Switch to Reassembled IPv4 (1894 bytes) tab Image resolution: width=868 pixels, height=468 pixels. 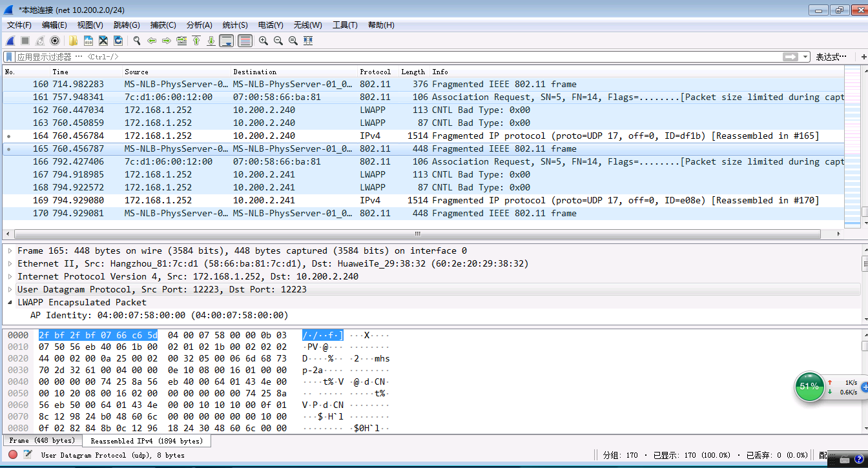(147, 442)
